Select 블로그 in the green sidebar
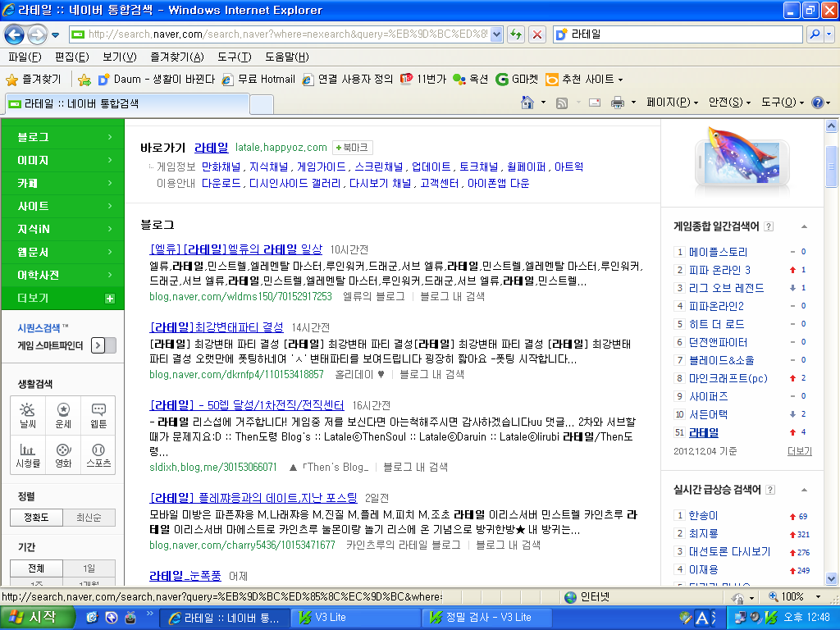 pyautogui.click(x=63, y=137)
